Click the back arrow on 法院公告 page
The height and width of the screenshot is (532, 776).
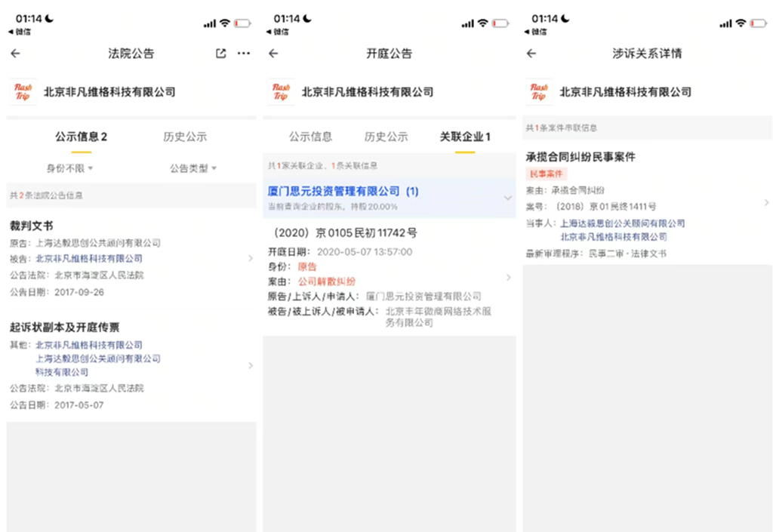(x=16, y=54)
